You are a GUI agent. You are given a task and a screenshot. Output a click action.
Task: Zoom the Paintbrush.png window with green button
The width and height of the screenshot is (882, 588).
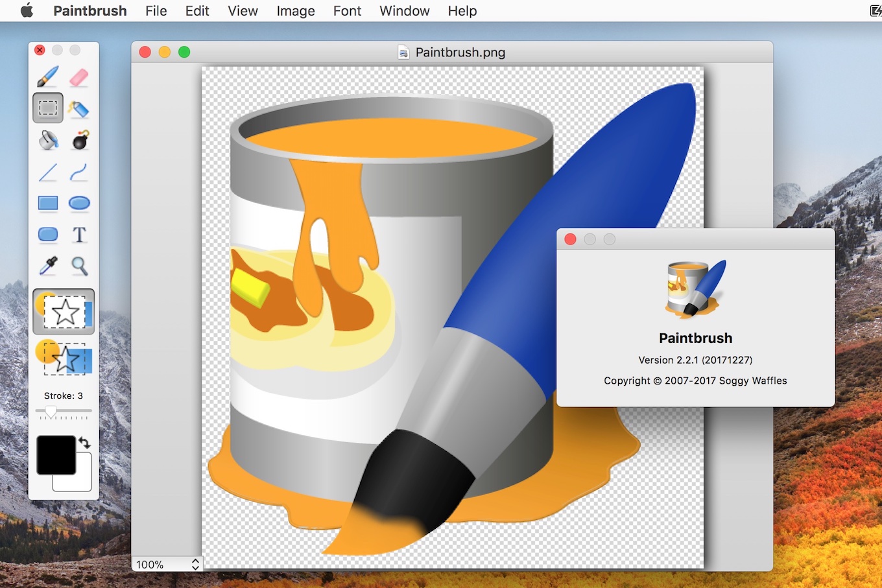tap(184, 52)
